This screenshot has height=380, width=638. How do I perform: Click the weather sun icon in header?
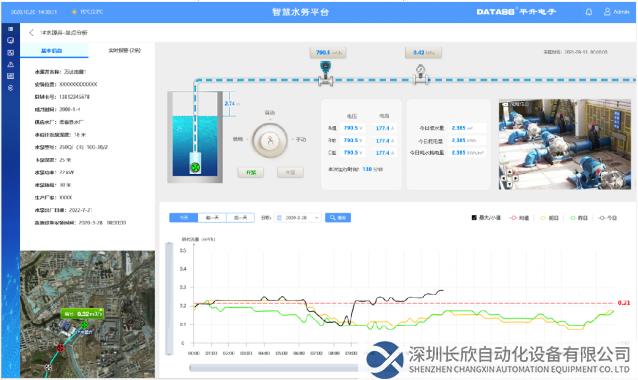(x=74, y=12)
